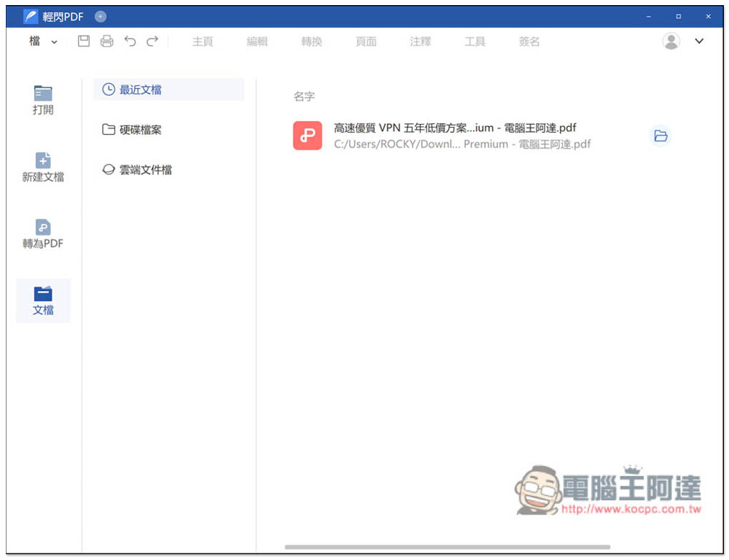The width and height of the screenshot is (729, 560).
Task: Click the red PDF file icon of the document
Action: pyautogui.click(x=307, y=136)
